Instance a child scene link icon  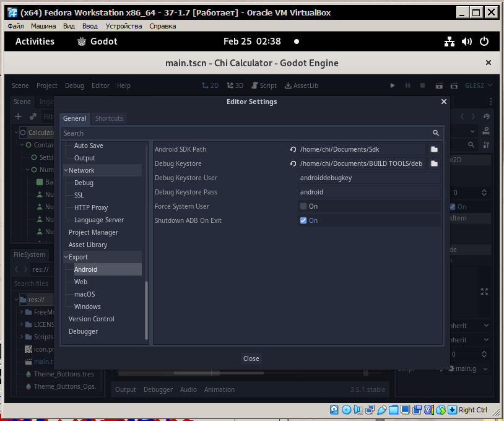(33, 116)
